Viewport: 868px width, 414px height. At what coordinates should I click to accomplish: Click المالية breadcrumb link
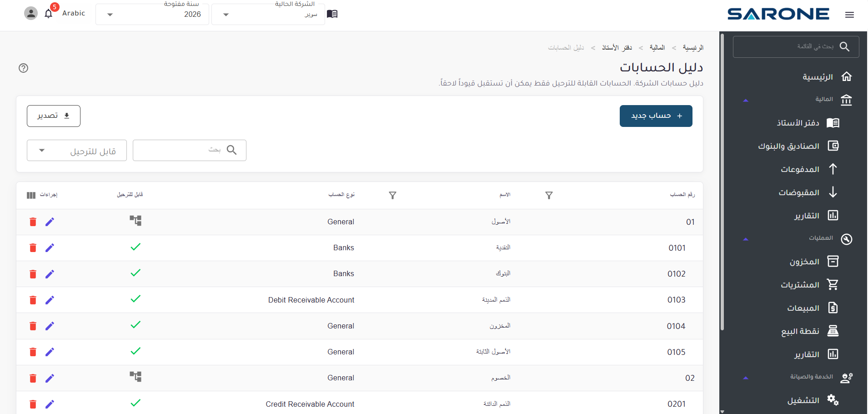(657, 48)
